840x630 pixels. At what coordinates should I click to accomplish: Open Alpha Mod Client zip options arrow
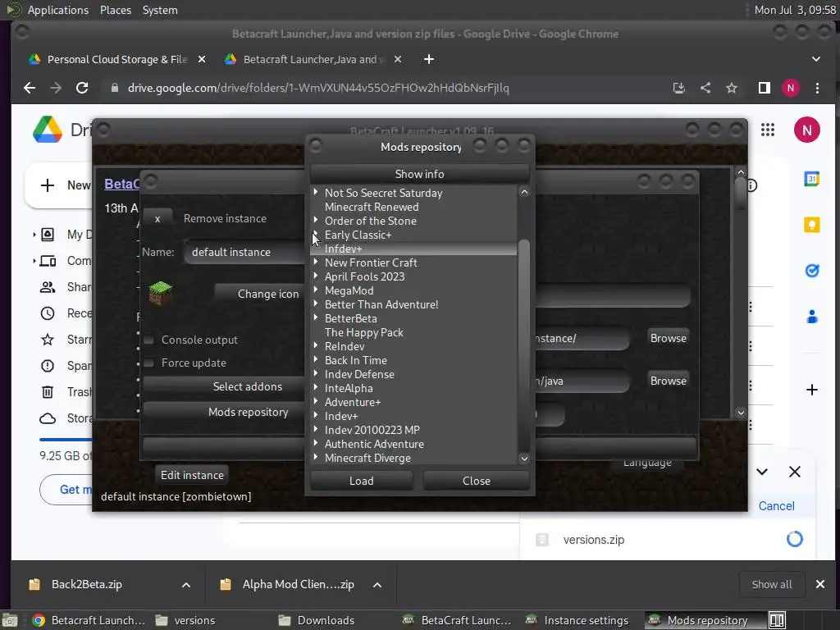[x=377, y=585]
